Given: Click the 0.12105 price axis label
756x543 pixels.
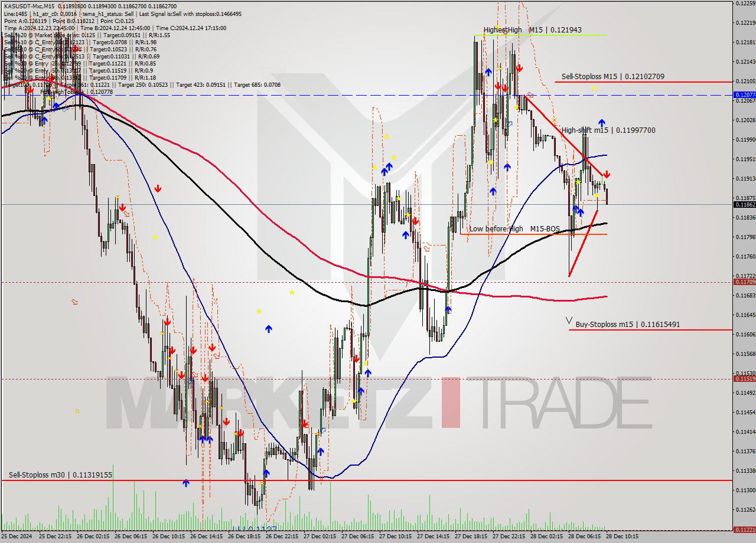Looking at the screenshot, I should [x=745, y=81].
